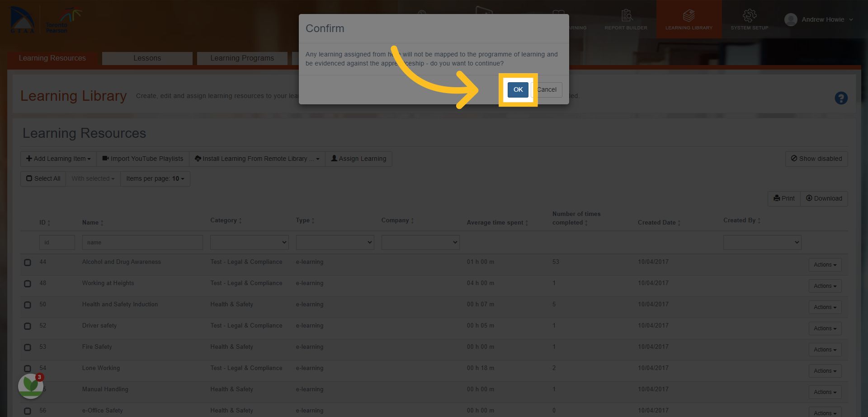Toggle Select All resources
This screenshot has height=417, width=868.
(x=43, y=178)
